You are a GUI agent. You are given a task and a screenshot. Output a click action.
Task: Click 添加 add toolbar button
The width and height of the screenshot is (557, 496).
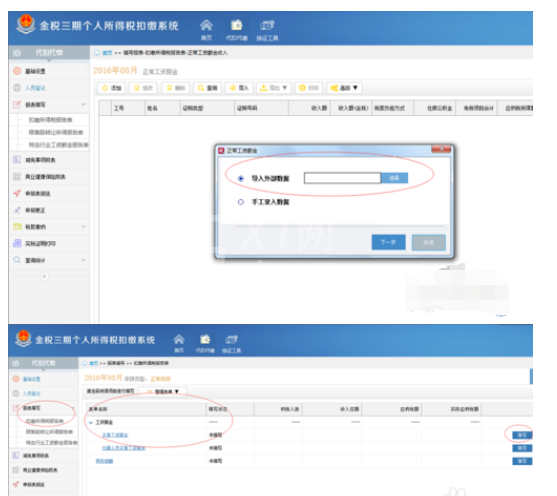112,88
